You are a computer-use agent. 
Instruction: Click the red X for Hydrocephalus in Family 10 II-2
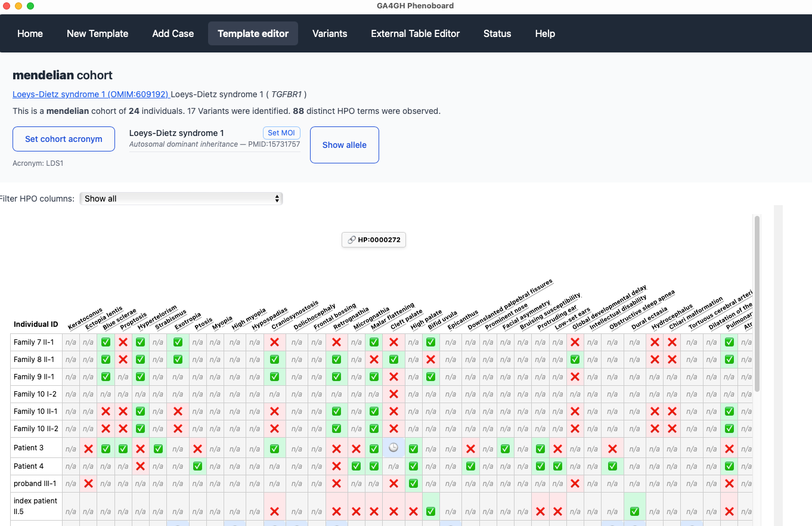pos(654,428)
